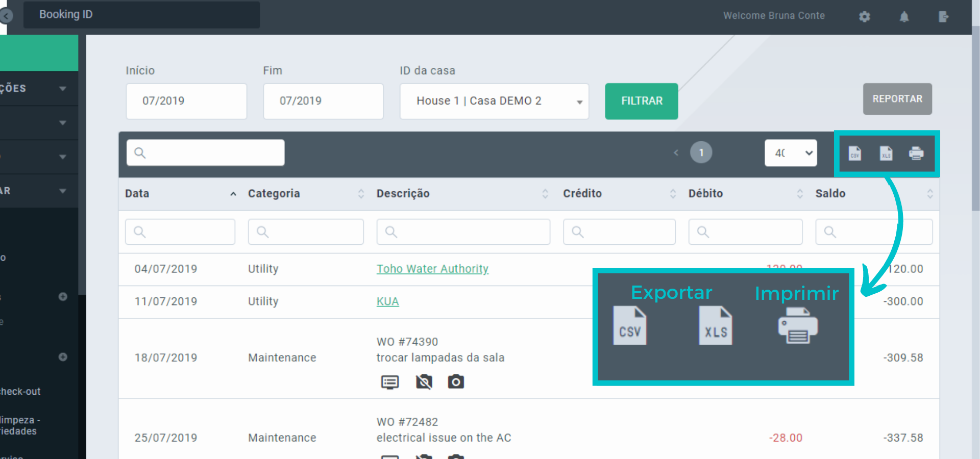
Task: Open the KUA description link
Action: pyautogui.click(x=387, y=301)
